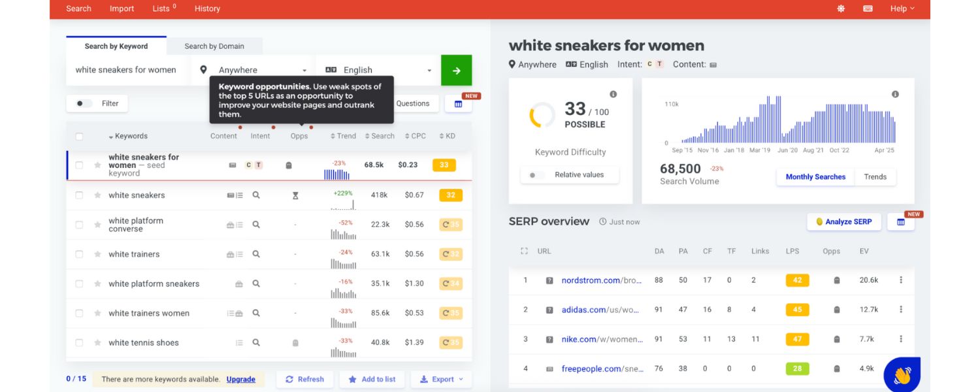Click the Analyze SERP button
Viewport: 980px width, 392px height.
[843, 221]
